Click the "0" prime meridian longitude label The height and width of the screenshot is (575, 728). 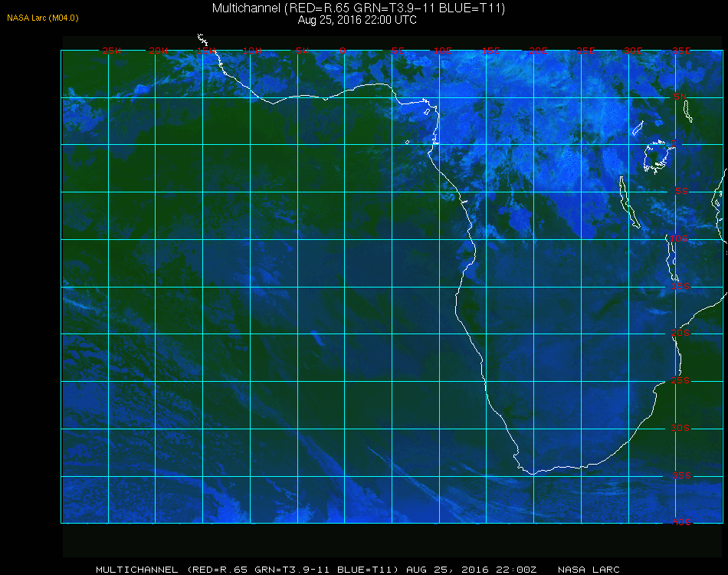point(343,51)
